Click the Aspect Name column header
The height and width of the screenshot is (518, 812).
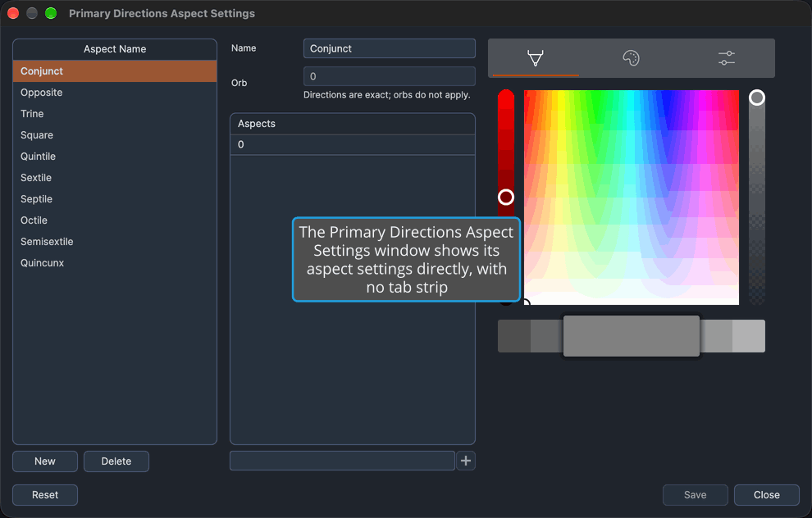[x=115, y=49]
